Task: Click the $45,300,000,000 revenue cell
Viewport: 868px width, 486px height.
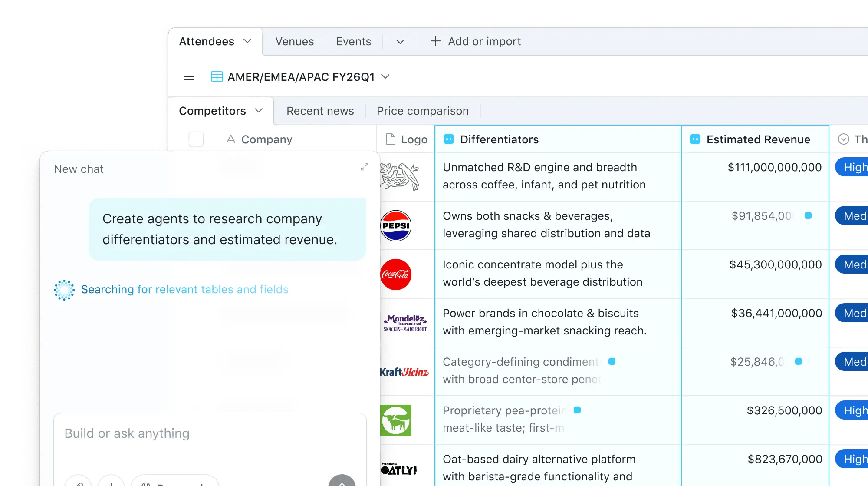Action: coord(755,274)
